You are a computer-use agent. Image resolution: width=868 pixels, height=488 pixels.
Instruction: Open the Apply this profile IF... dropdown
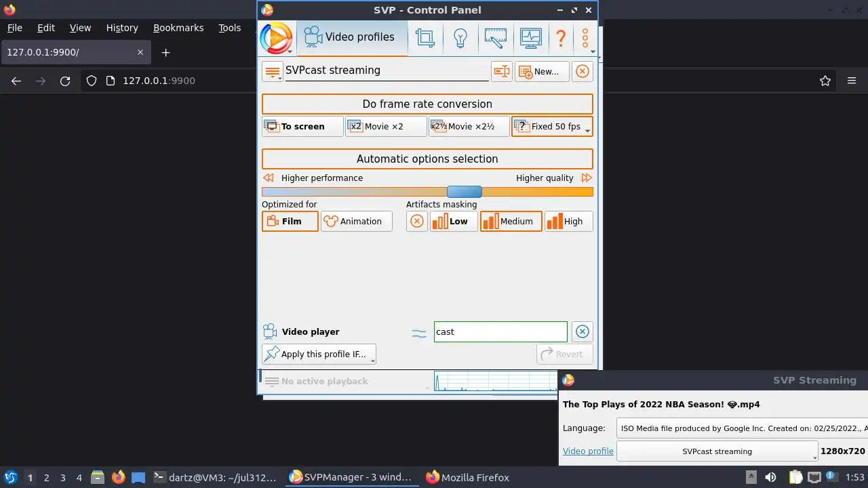(319, 354)
